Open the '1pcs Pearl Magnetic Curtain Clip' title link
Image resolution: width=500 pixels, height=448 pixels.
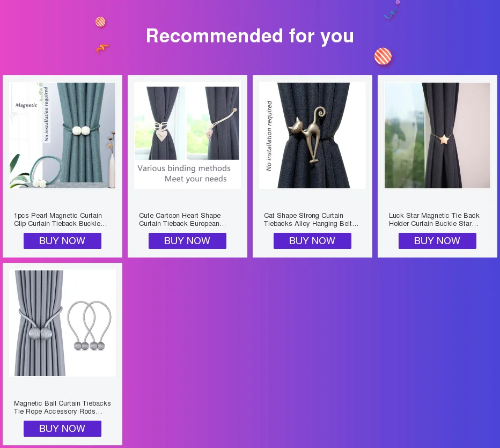point(60,219)
